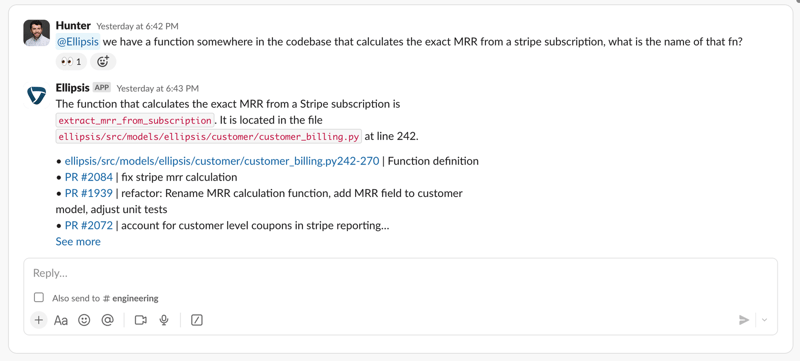Open send options dropdown arrow
Viewport: 800px width, 361px height.
point(764,320)
